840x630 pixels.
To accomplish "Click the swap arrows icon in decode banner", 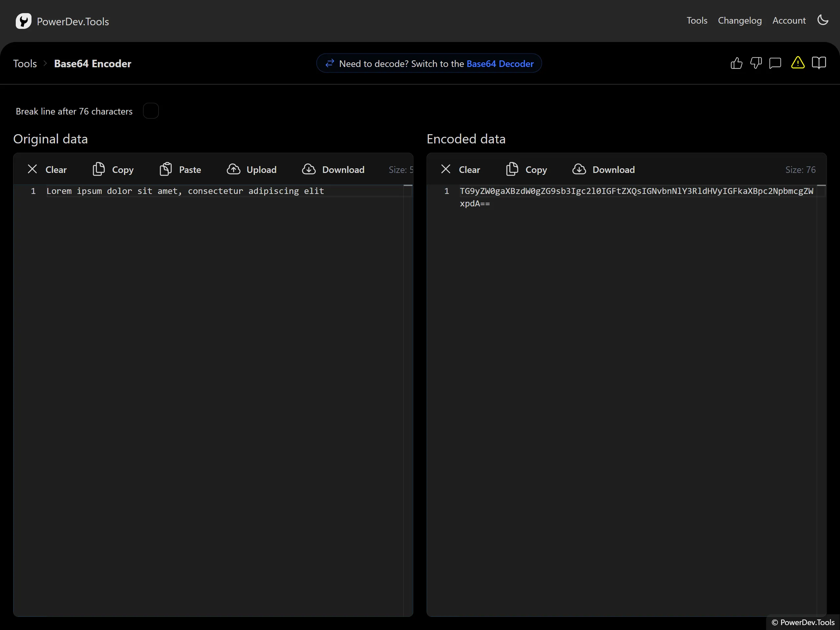I will 330,63.
